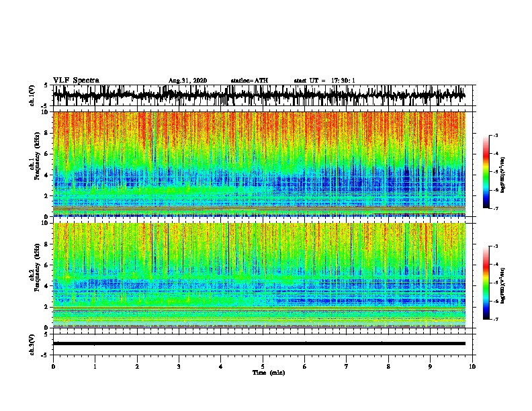Click the ch.1 waveform trace panel
Viewport: 532px width, 411px height.
tap(263, 95)
